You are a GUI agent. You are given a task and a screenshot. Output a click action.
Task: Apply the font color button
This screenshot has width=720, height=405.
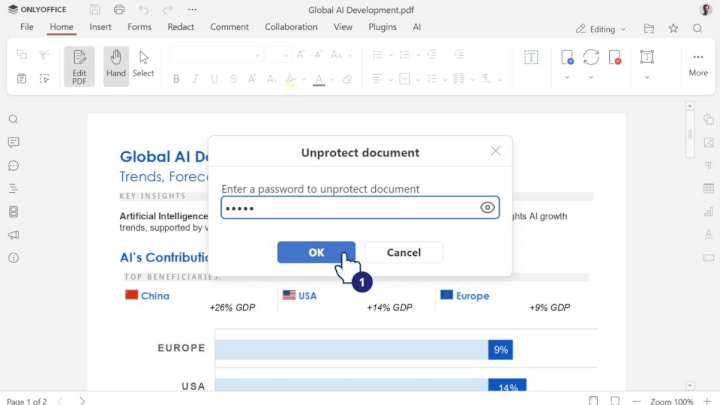319,79
